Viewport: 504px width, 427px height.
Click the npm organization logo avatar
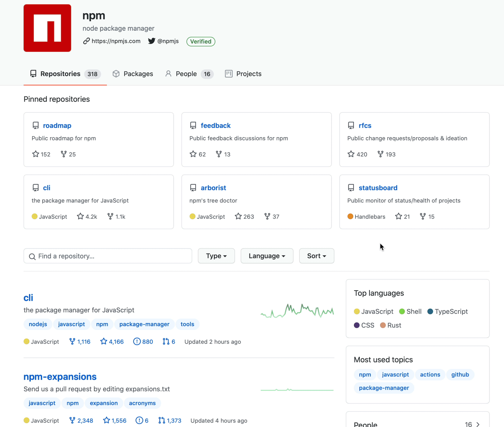(x=47, y=28)
